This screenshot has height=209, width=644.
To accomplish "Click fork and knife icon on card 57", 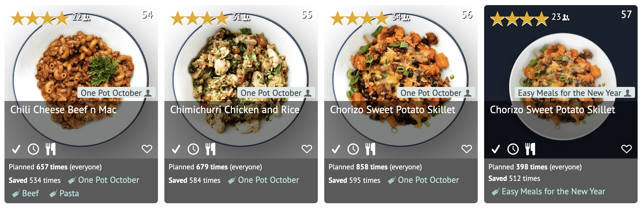I will [x=530, y=149].
